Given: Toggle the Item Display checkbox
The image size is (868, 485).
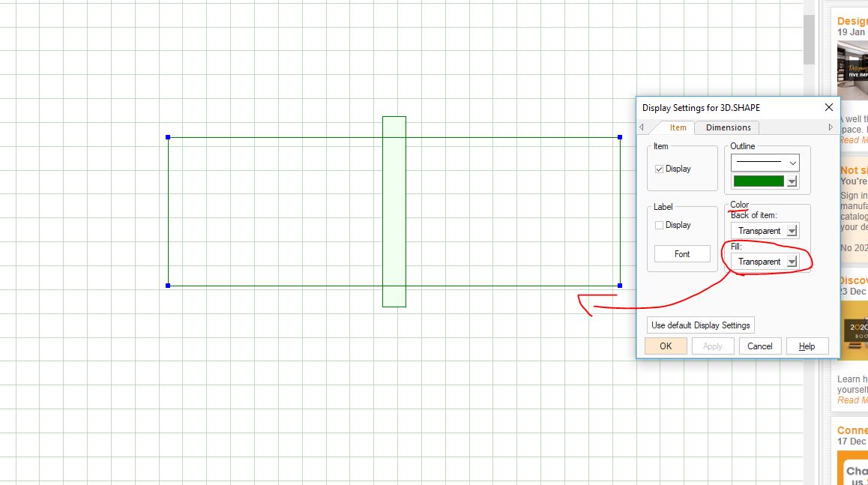Looking at the screenshot, I should tap(659, 169).
